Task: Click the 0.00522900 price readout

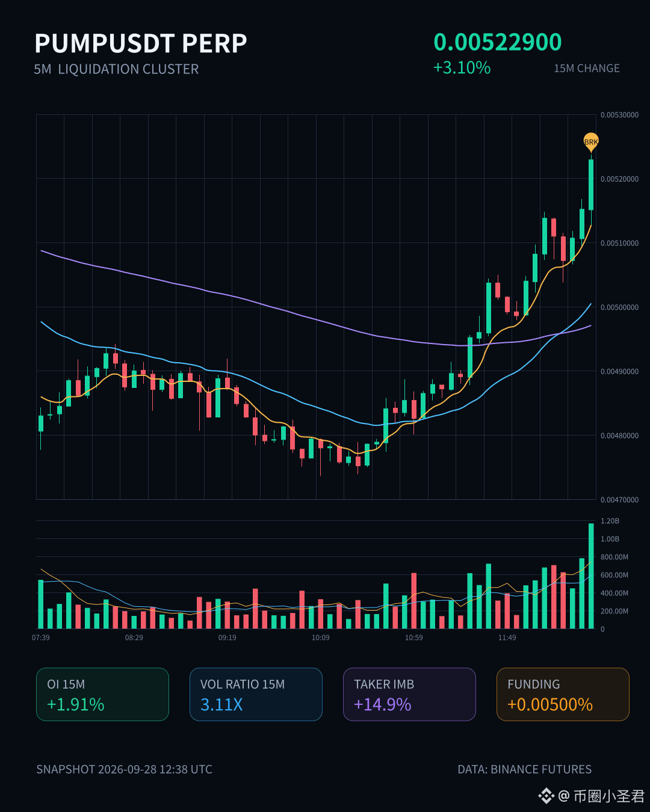Action: click(498, 42)
